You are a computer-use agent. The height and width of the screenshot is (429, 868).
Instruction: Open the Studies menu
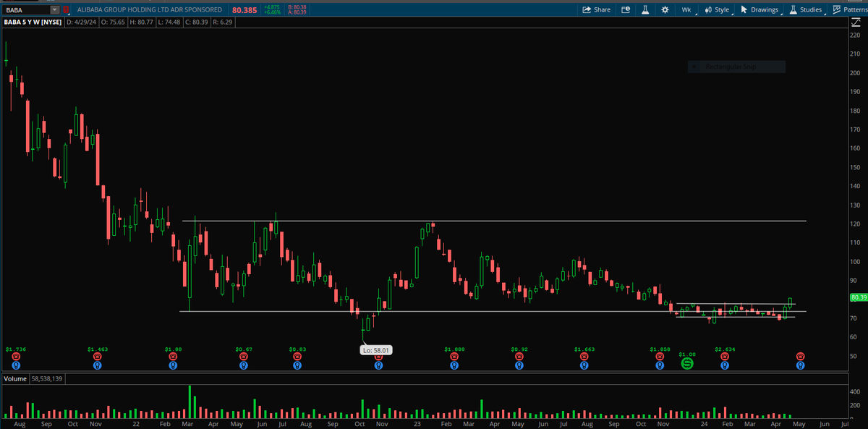806,10
